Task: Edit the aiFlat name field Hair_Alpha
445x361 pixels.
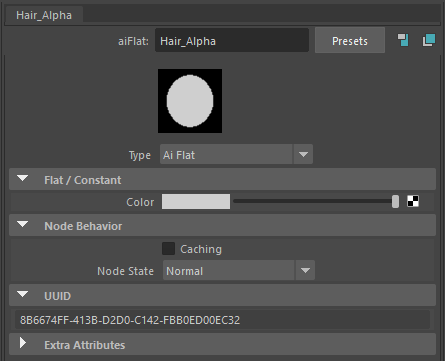Action: click(232, 41)
